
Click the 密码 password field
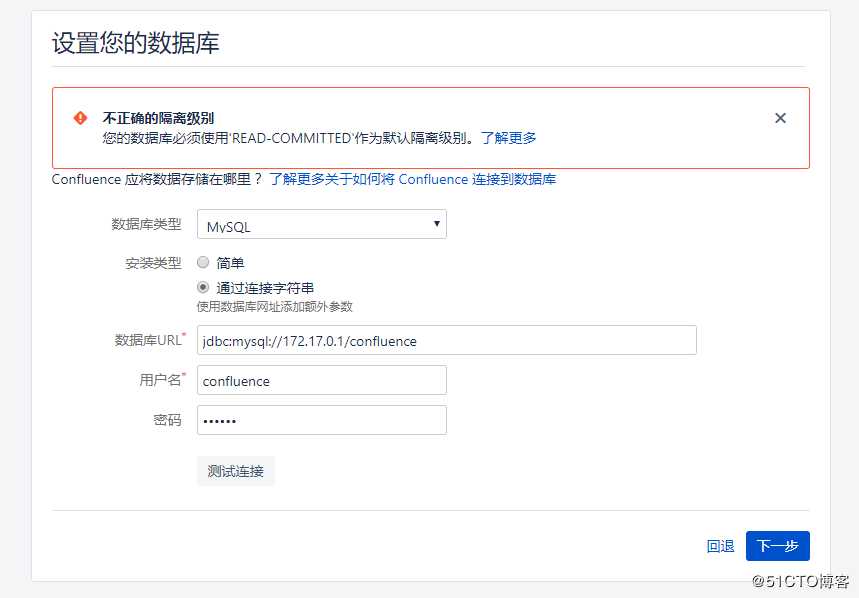[322, 420]
